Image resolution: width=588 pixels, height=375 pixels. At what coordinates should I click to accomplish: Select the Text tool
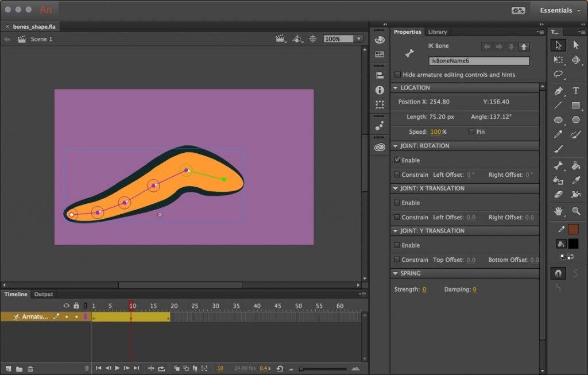(x=576, y=91)
